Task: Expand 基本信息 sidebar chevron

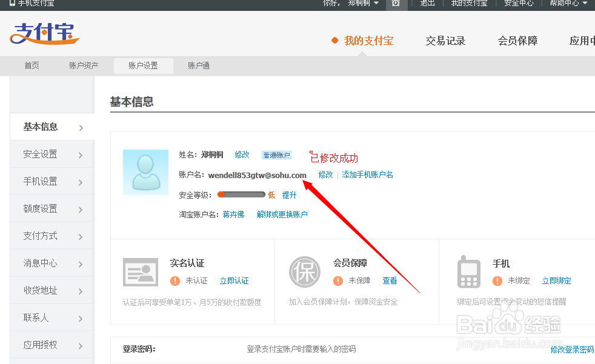Action: point(81,128)
